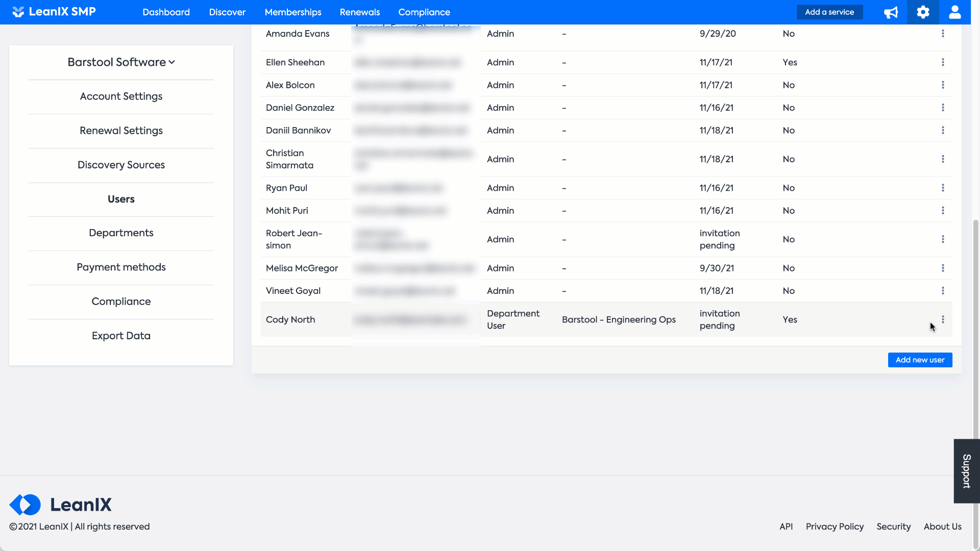
Task: Open the settings gear icon
Action: [x=923, y=12]
